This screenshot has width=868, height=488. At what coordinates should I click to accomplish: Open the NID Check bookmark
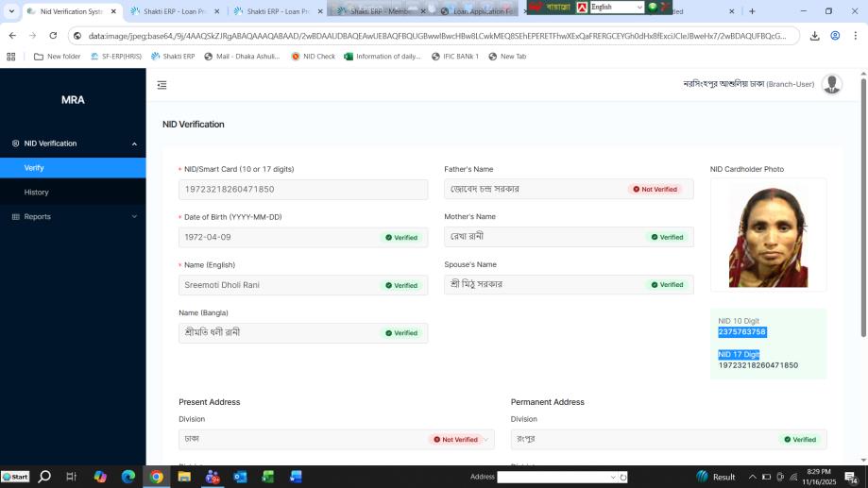pyautogui.click(x=313, y=57)
